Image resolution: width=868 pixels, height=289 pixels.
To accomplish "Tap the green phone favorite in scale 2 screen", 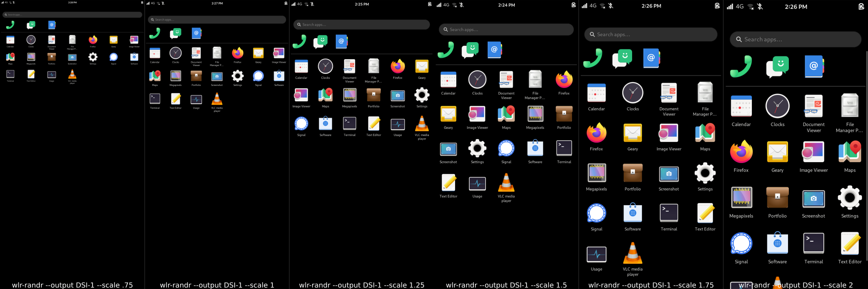I will [x=741, y=66].
